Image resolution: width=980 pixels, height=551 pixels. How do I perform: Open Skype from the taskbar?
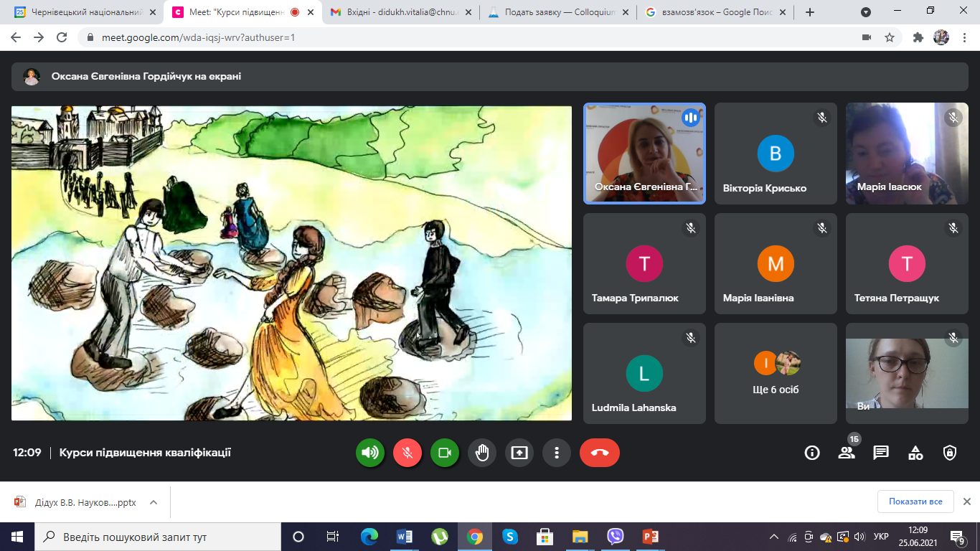pyautogui.click(x=509, y=537)
